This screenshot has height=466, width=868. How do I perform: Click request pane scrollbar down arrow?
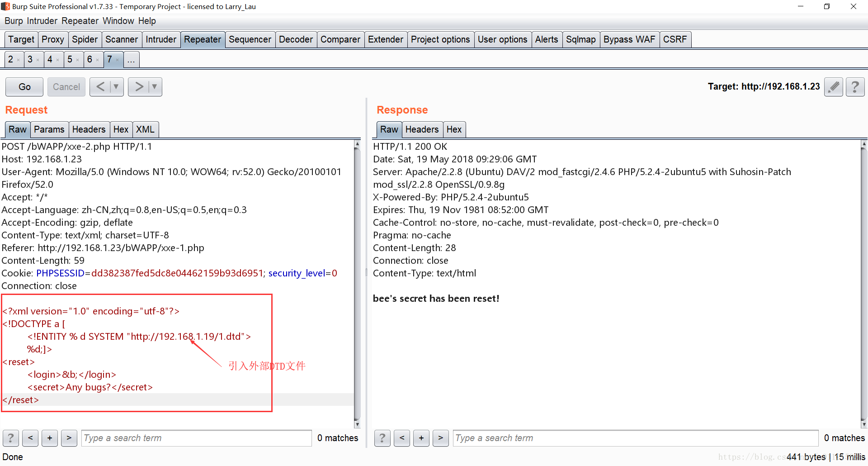[357, 424]
